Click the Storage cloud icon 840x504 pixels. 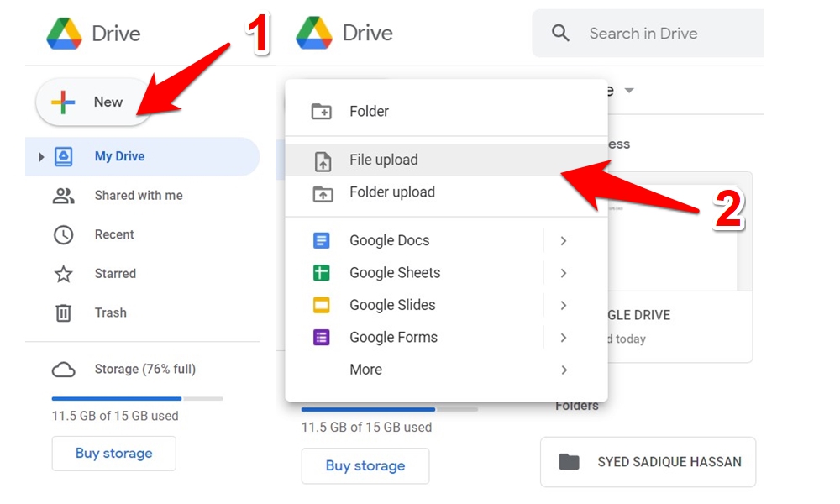[63, 370]
